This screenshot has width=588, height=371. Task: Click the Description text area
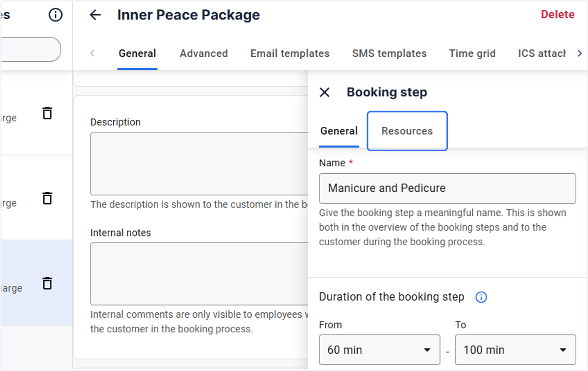[199, 164]
